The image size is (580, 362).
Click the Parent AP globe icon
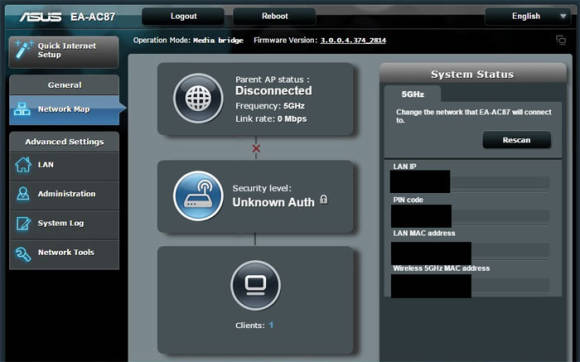pos(198,98)
